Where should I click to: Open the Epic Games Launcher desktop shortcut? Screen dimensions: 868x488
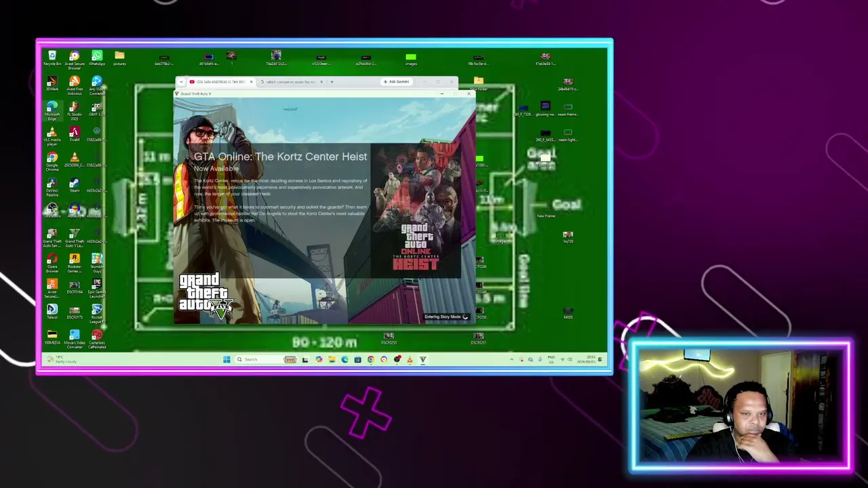click(x=97, y=289)
